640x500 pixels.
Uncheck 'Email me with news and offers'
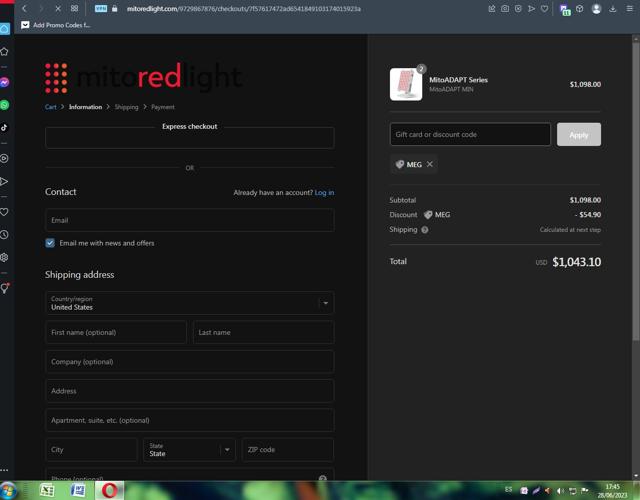click(x=50, y=243)
